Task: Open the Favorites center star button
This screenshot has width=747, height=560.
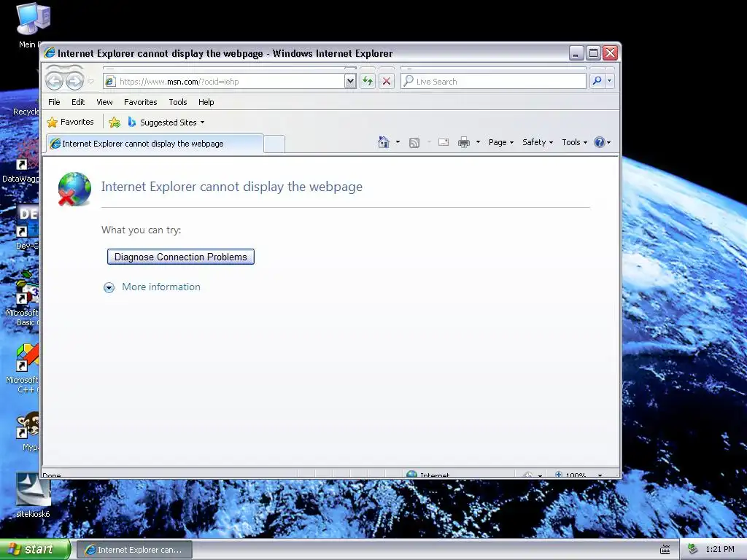Action: pyautogui.click(x=71, y=122)
